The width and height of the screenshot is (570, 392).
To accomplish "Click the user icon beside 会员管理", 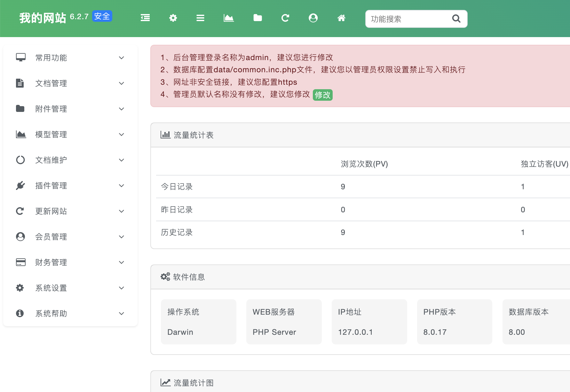I will pos(20,236).
